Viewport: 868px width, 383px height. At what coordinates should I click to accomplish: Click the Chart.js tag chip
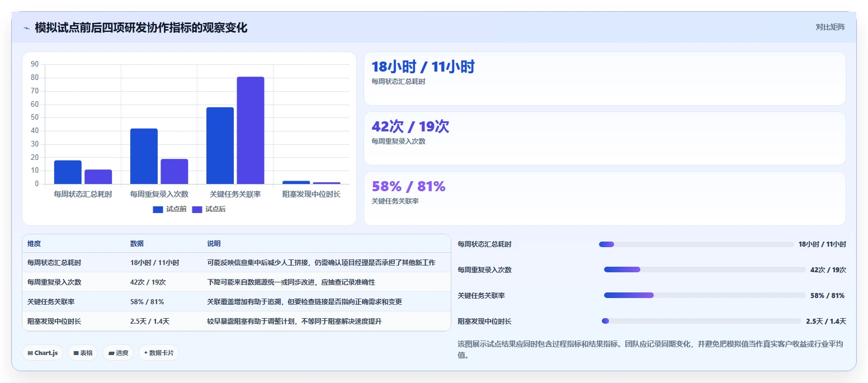[x=43, y=353]
